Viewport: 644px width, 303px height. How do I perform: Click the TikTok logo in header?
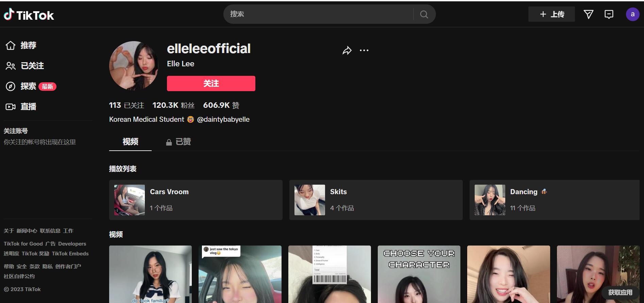pyautogui.click(x=29, y=15)
